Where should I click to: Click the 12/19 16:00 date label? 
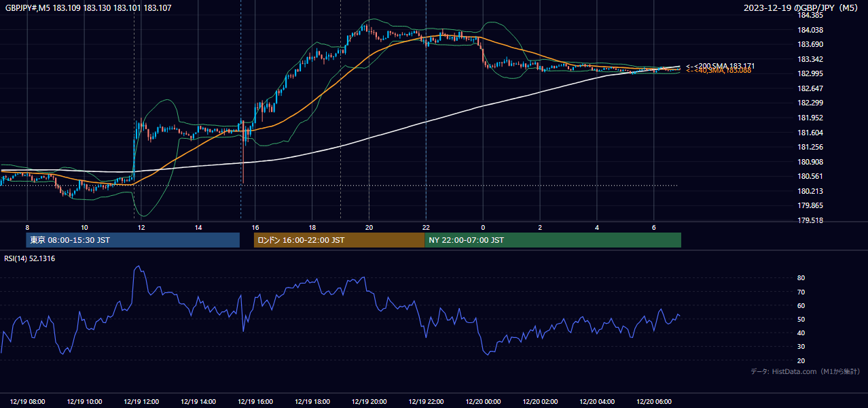[255, 402]
